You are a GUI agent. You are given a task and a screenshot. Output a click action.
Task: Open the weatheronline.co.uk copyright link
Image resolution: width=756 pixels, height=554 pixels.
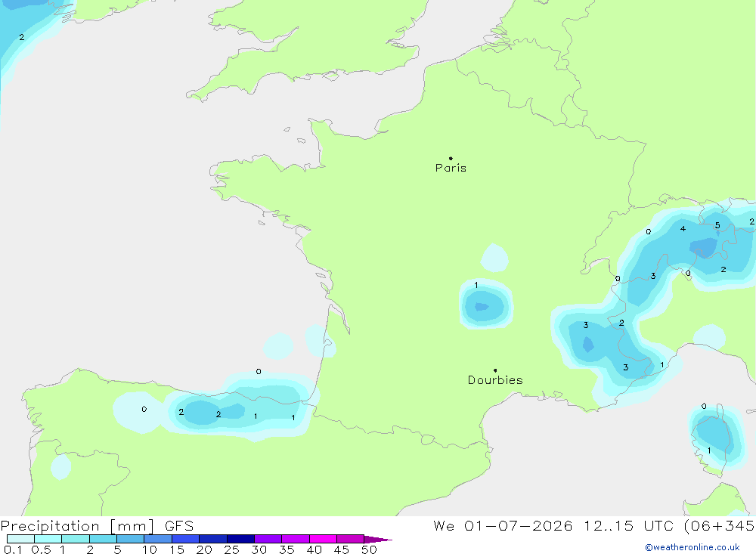point(692,547)
